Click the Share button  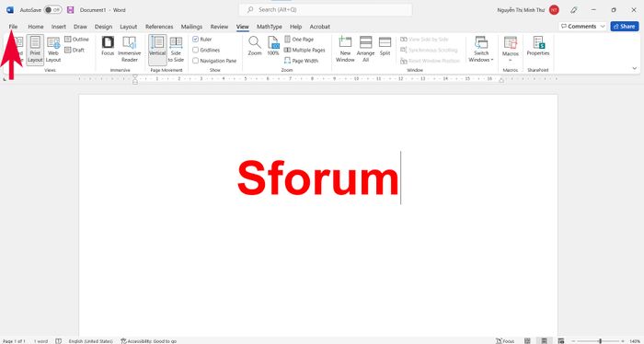tap(625, 27)
